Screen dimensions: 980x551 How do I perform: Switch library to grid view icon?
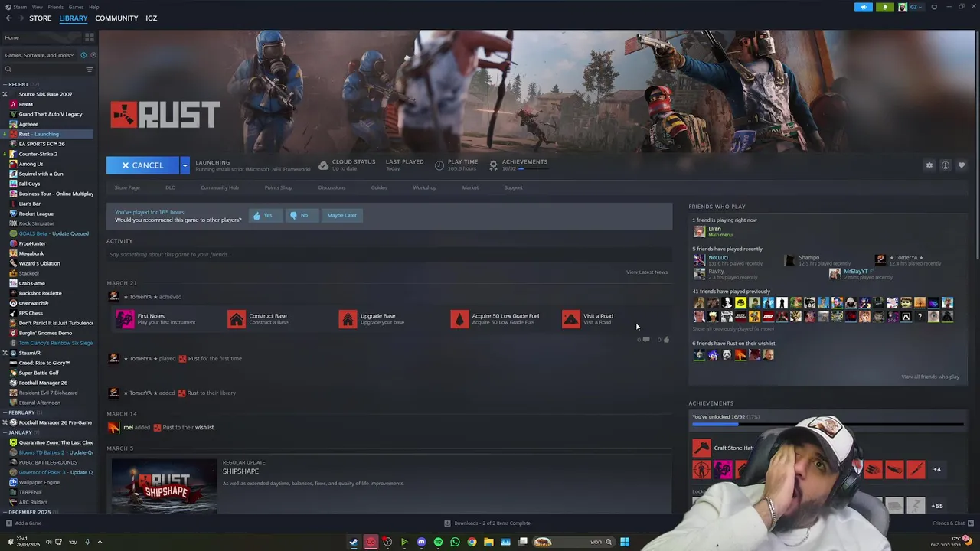(90, 37)
